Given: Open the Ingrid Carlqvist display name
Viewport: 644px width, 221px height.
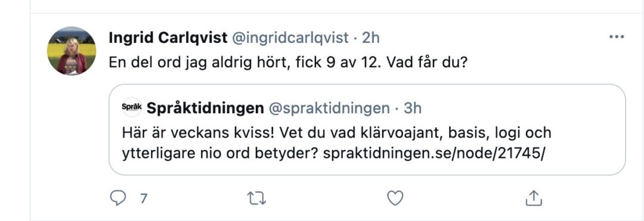Looking at the screenshot, I should [168, 38].
